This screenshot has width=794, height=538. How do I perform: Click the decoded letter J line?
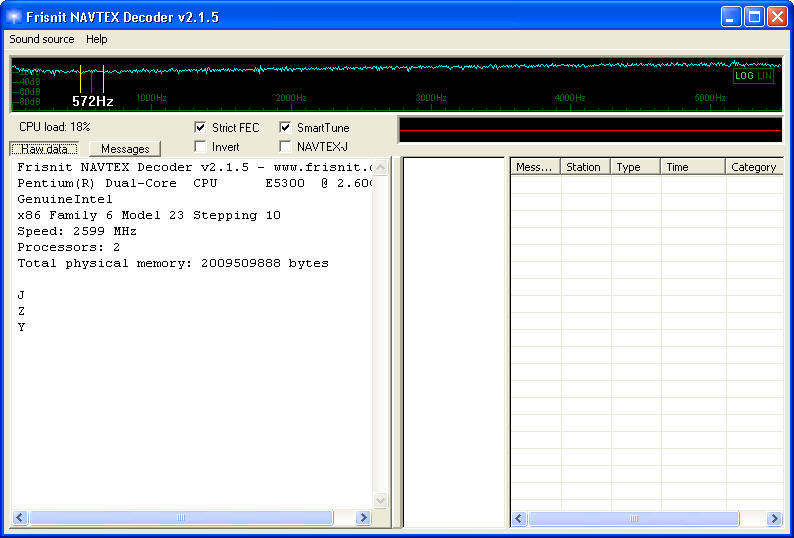(x=21, y=295)
